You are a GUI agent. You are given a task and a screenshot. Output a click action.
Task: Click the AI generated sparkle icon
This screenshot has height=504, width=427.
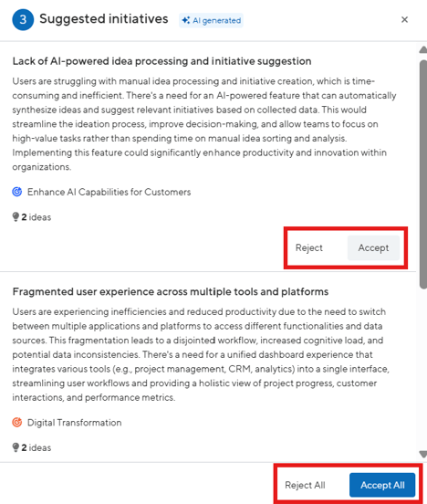tap(186, 20)
